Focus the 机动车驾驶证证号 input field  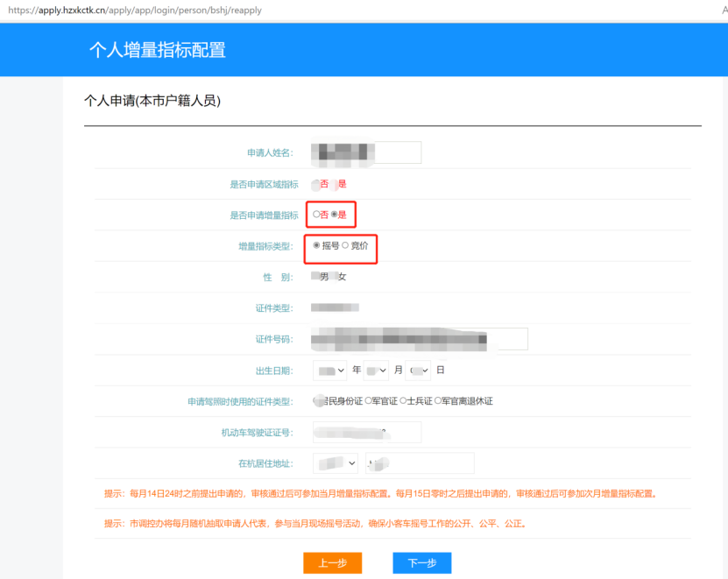coord(366,432)
